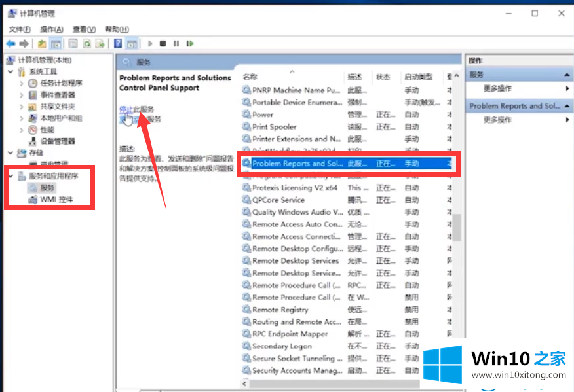Click the vertical scrollbar thumb of services list
The image size is (574, 392).
pyautogui.click(x=457, y=228)
